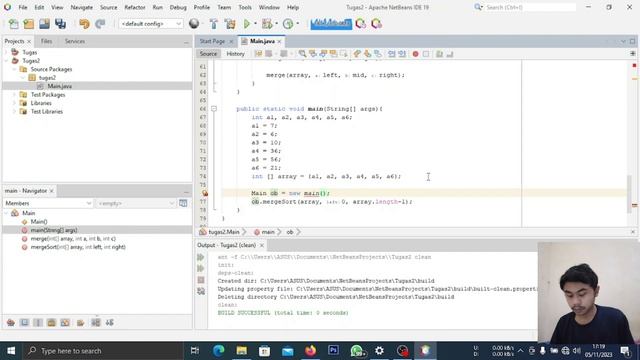Collapse main method fold at line 66
This screenshot has height=360, width=640.
click(213, 109)
